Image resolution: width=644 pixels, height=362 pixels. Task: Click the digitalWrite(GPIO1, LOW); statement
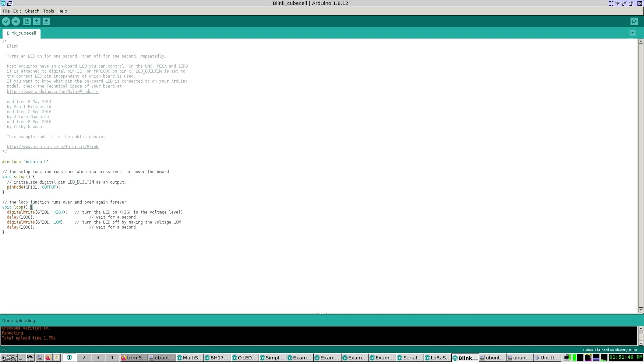(36, 222)
